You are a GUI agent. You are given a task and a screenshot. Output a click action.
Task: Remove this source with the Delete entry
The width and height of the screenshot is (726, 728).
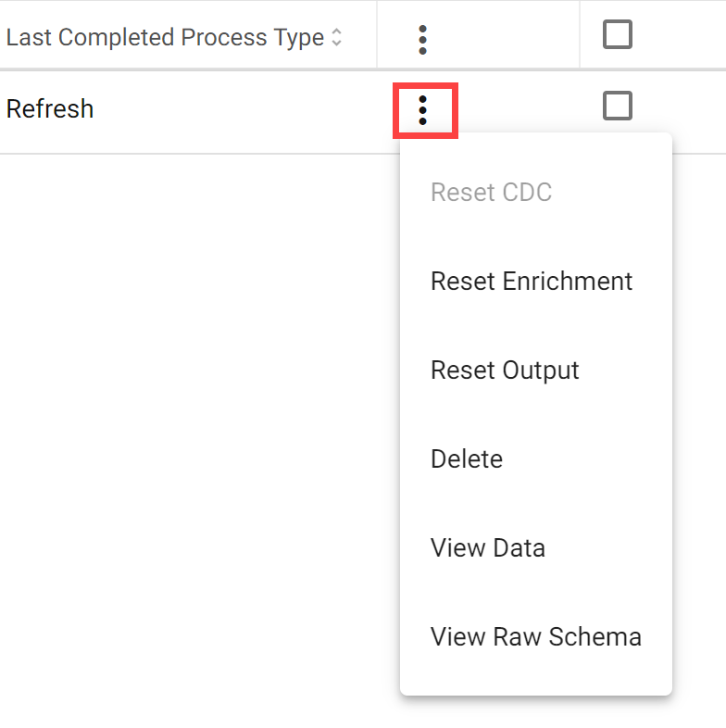click(467, 458)
